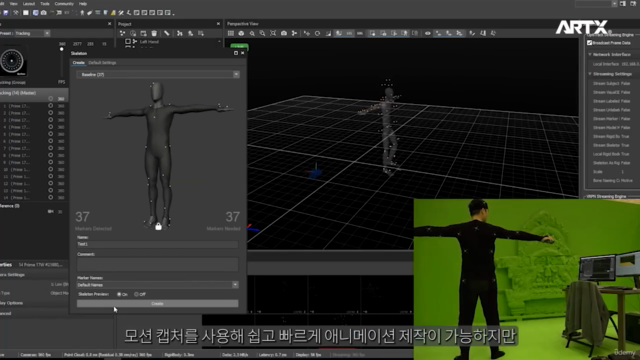This screenshot has height=360, width=640.
Task: Click the save icon in main toolbar
Action: [6, 13]
